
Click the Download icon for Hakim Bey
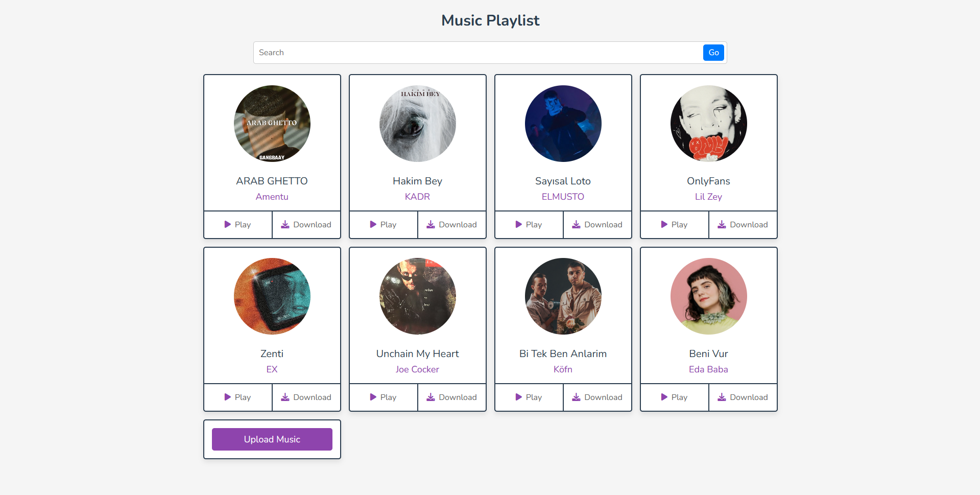click(x=431, y=224)
